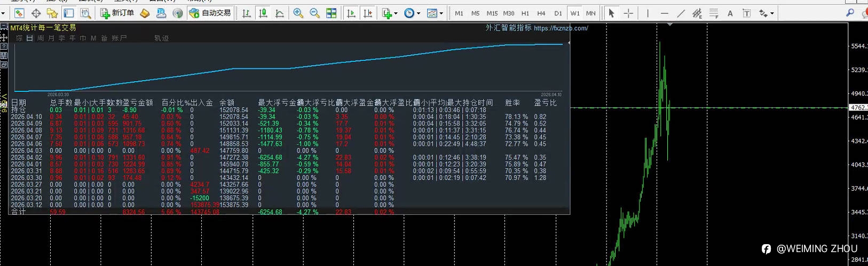Select the text 'A' tool
This screenshot has width=868, height=266.
pyautogui.click(x=730, y=13)
